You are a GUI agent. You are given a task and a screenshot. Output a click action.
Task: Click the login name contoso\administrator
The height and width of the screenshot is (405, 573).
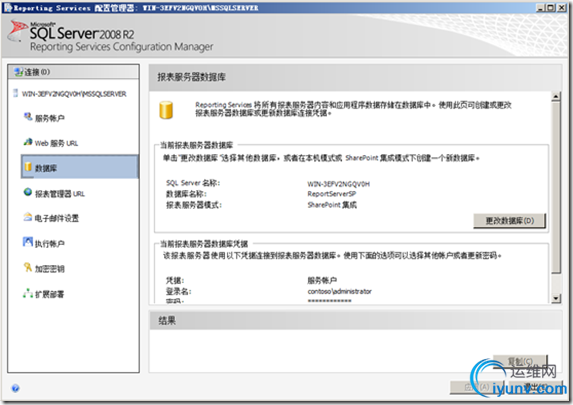point(339,291)
